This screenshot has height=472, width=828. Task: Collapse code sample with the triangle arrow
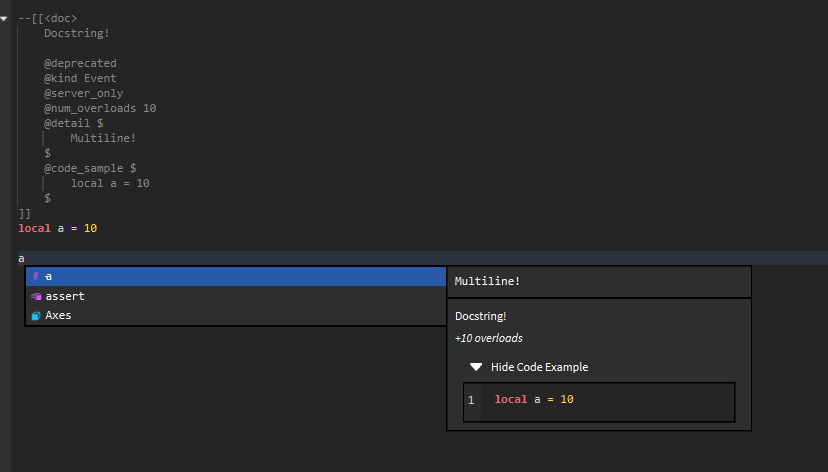(x=476, y=367)
